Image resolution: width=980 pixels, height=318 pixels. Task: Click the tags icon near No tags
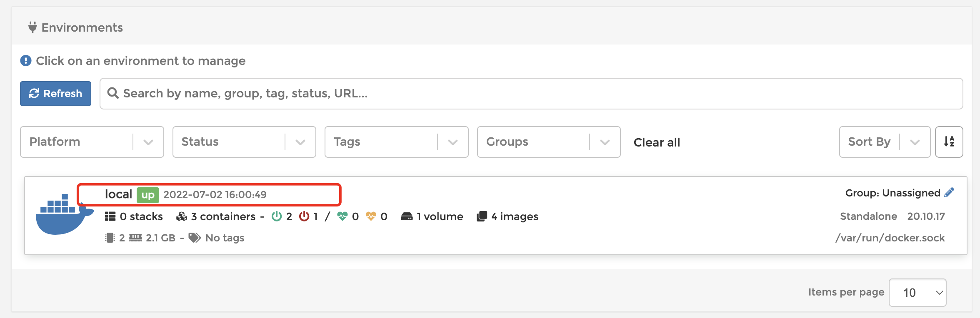coord(194,238)
